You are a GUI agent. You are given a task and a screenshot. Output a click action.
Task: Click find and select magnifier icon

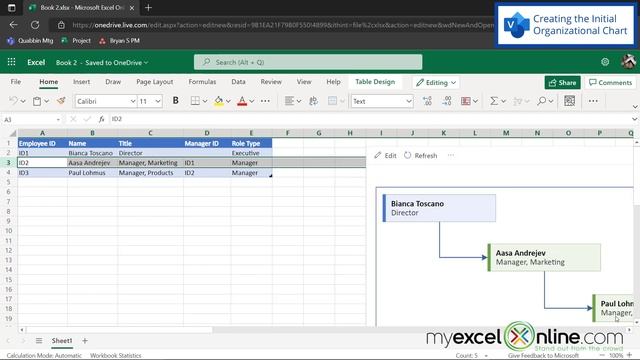(x=542, y=101)
